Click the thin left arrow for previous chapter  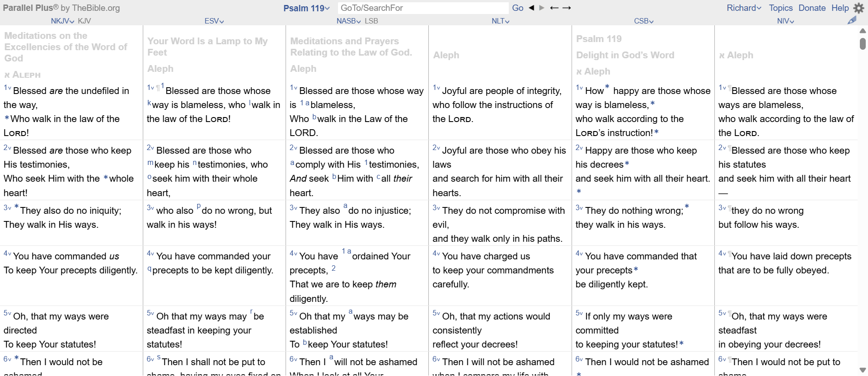[x=554, y=8]
